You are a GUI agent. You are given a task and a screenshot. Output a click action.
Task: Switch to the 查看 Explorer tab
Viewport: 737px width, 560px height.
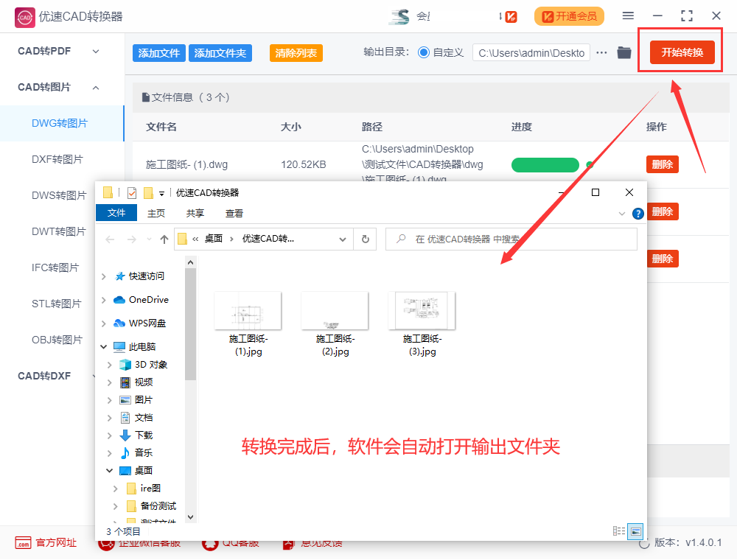pos(234,213)
